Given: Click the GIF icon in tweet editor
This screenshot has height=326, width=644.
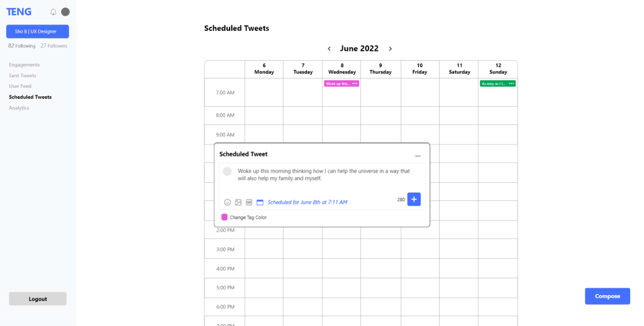Looking at the screenshot, I should click(x=249, y=202).
